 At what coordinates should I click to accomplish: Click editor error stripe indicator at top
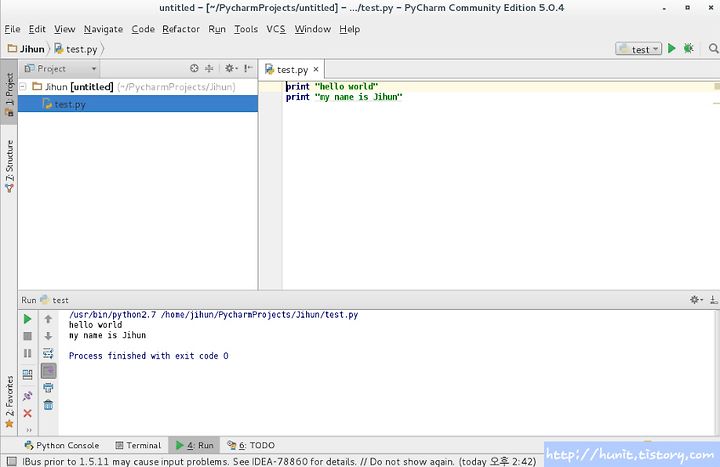point(716,86)
